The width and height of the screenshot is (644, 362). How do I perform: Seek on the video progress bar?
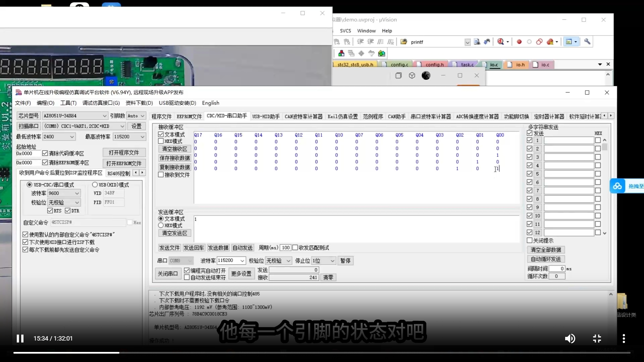[x=322, y=353]
